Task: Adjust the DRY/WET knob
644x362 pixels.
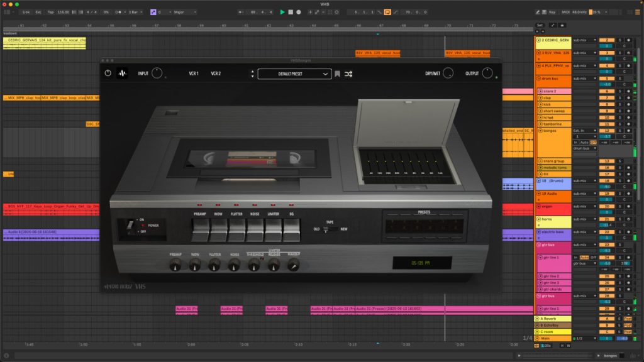Action: pos(448,73)
